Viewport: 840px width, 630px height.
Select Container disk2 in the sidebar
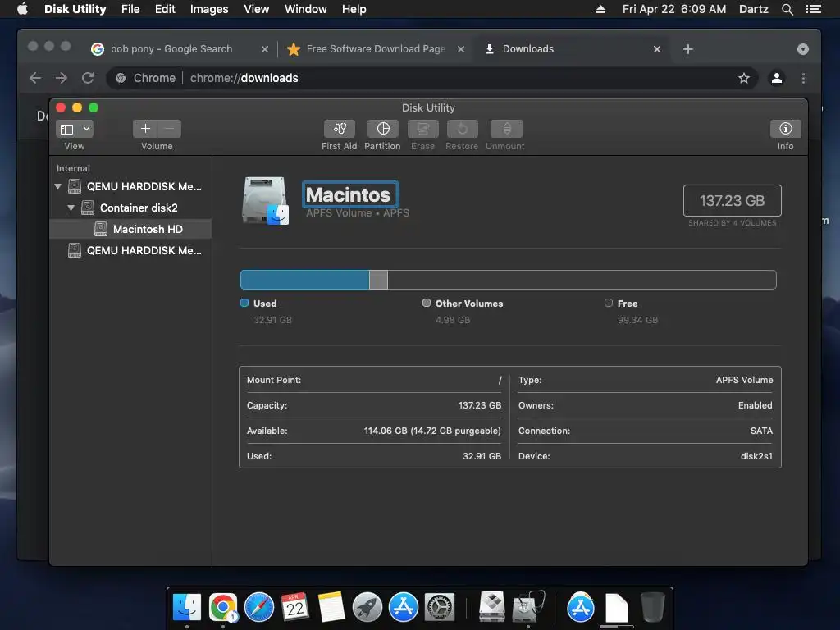(x=130, y=208)
